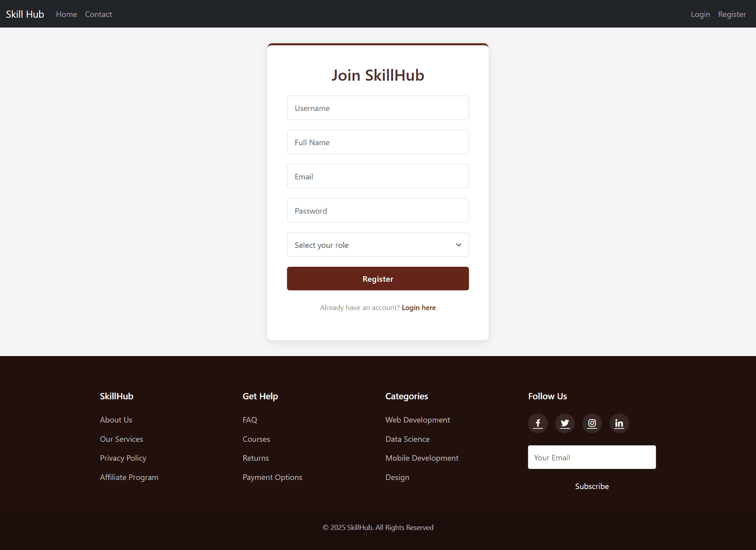This screenshot has width=756, height=550.
Task: Browse the Web Development category
Action: (x=417, y=419)
